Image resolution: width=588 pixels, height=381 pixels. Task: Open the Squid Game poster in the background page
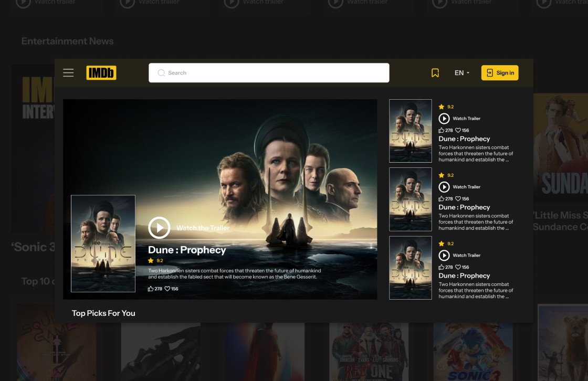(x=56, y=352)
